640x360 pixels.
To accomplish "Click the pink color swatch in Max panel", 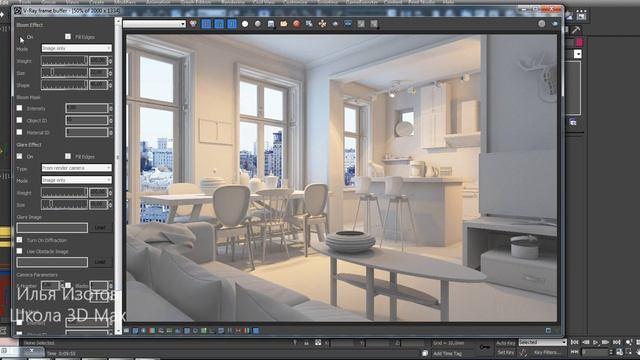I will tap(579, 42).
